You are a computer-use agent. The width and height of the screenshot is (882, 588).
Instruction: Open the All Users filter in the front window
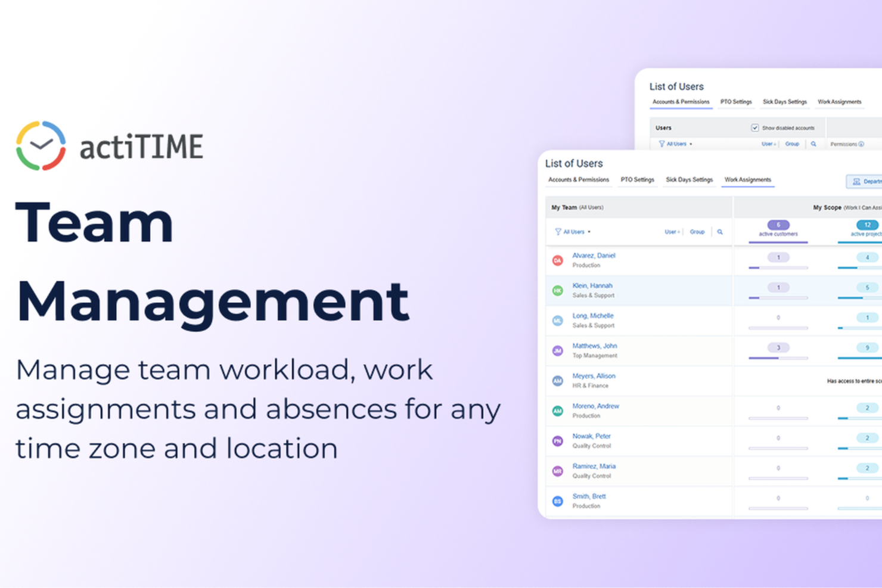click(573, 232)
